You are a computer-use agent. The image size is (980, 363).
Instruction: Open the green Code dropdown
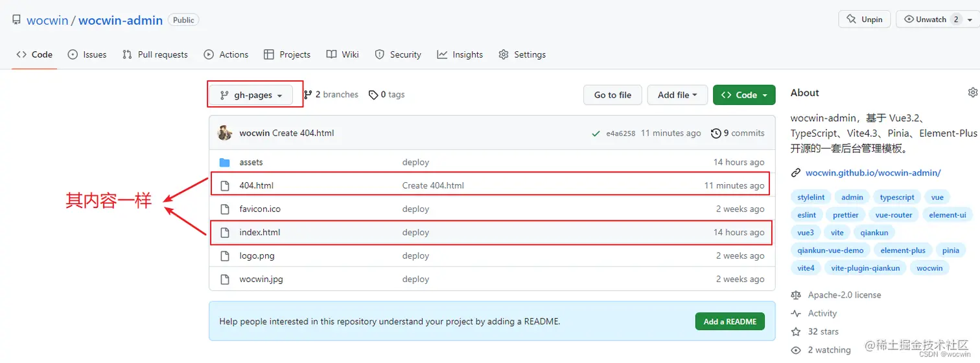coord(744,95)
